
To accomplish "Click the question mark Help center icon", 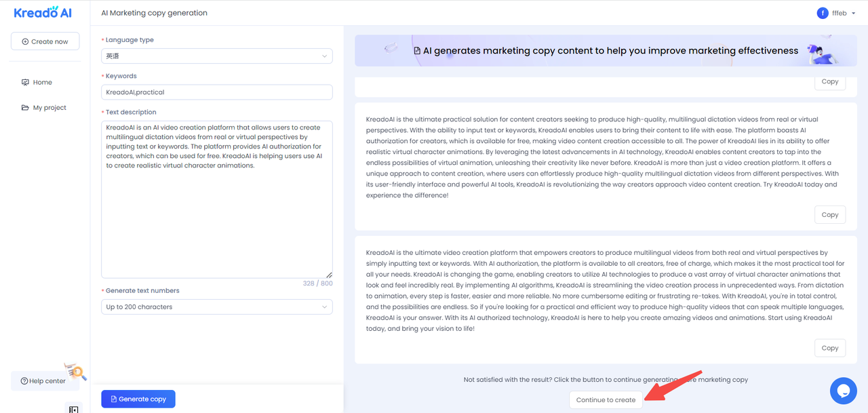I will pos(24,381).
